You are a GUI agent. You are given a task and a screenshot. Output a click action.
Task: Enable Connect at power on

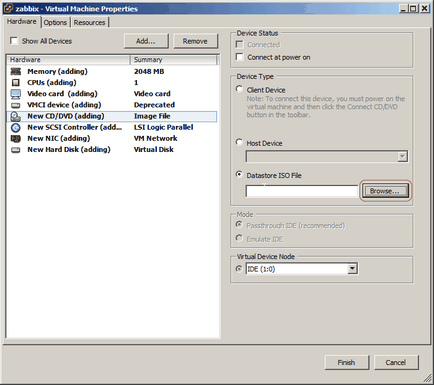(x=239, y=57)
